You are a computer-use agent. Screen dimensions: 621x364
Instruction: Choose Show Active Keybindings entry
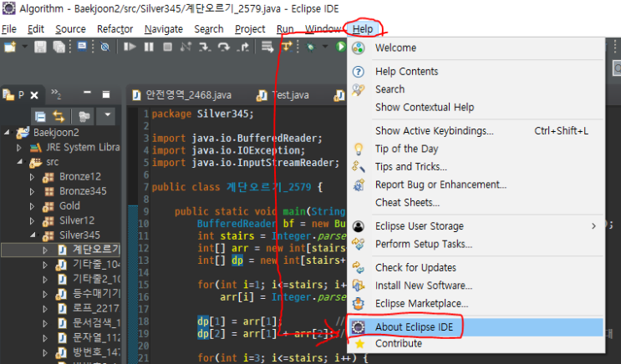(476, 131)
